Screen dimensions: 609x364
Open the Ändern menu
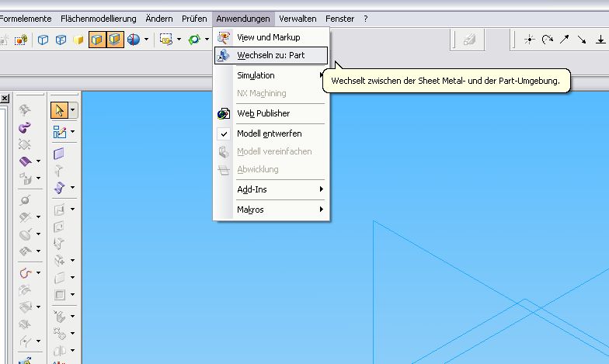(158, 19)
